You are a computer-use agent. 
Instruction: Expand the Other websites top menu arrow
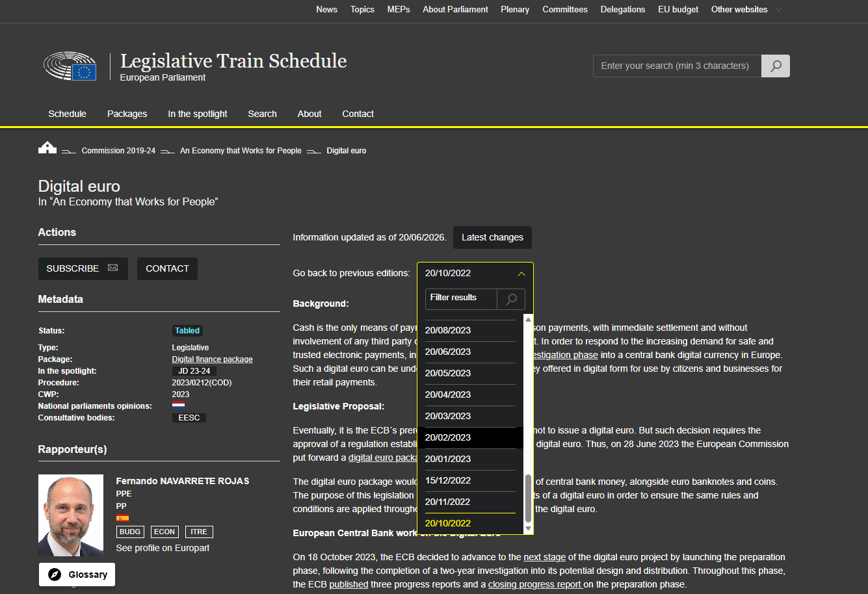[779, 10]
